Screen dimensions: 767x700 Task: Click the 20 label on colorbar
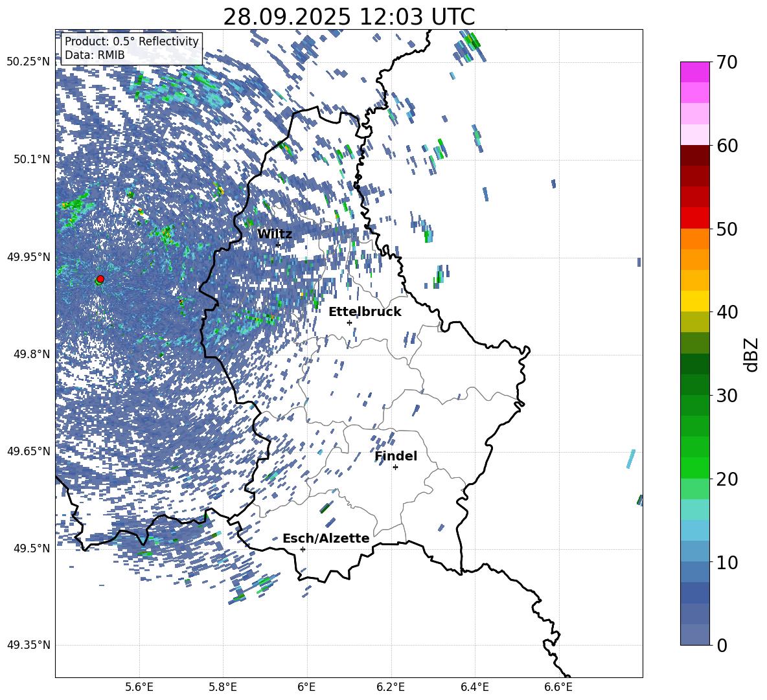727,479
